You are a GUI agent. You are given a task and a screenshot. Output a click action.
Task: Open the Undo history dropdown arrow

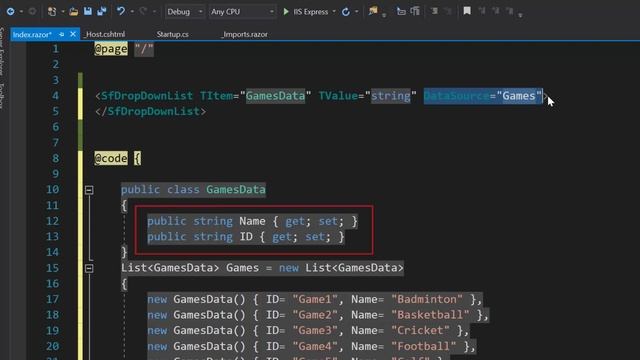pos(132,11)
